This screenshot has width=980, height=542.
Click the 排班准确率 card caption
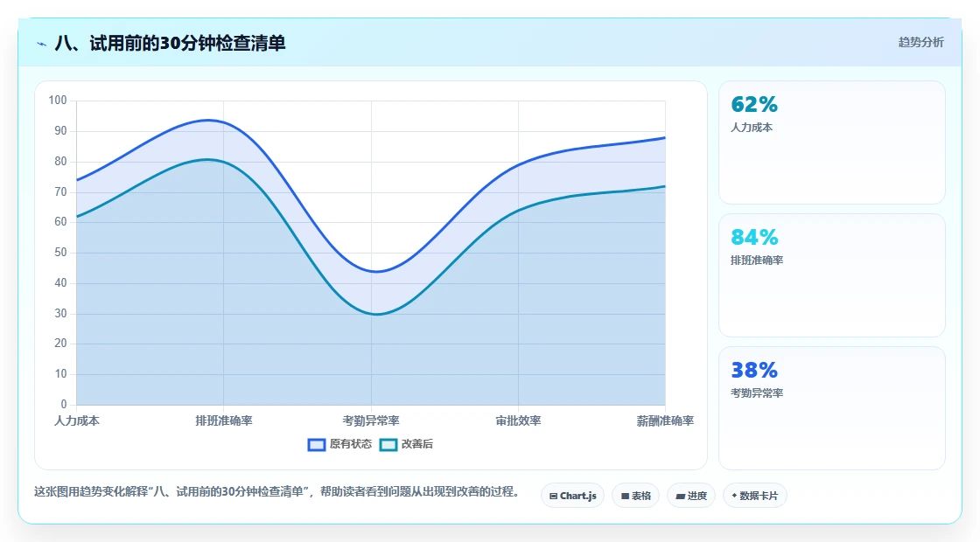[757, 261]
